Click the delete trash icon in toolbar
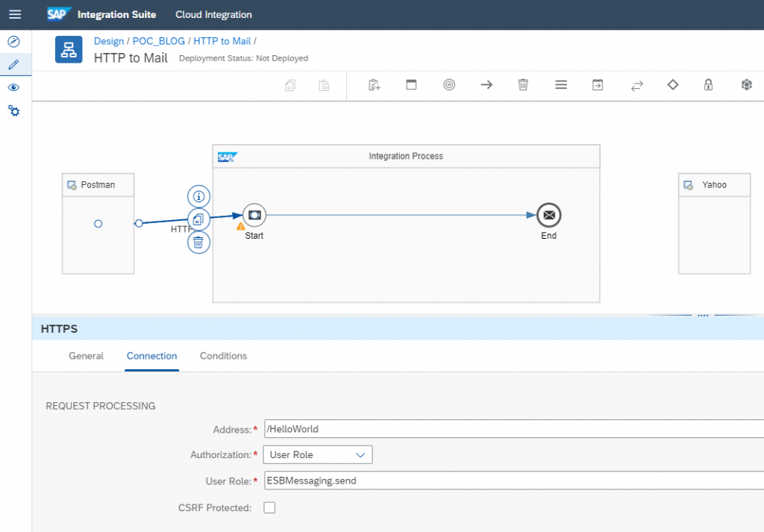Viewport: 764px width, 532px height. (523, 85)
